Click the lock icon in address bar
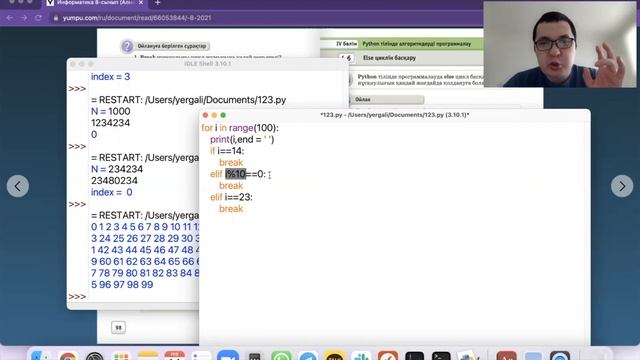 pos(56,18)
